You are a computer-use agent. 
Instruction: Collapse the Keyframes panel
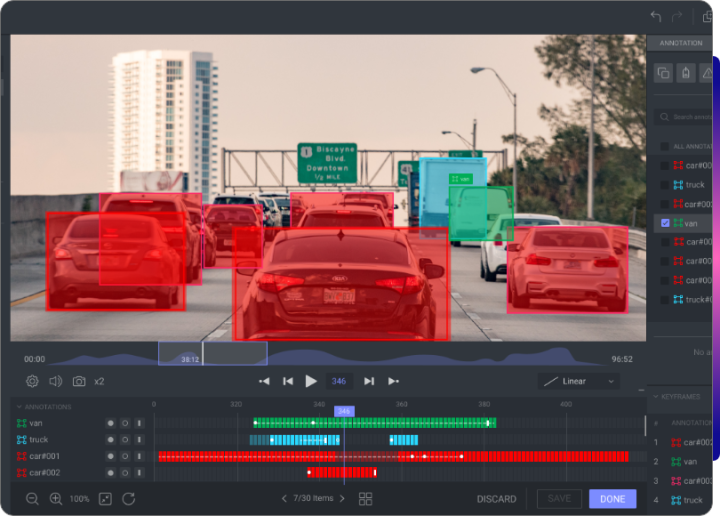pos(656,397)
